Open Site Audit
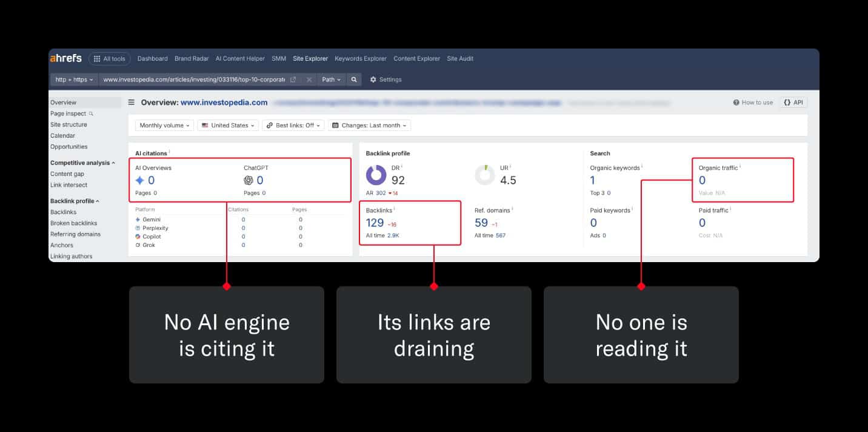 (460, 59)
